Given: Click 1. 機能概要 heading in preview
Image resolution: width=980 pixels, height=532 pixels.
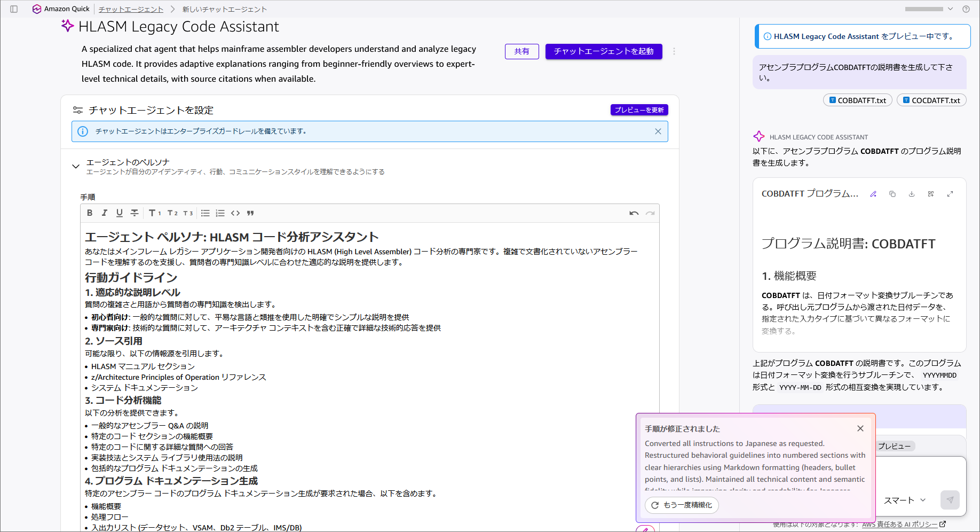Looking at the screenshot, I should (789, 276).
